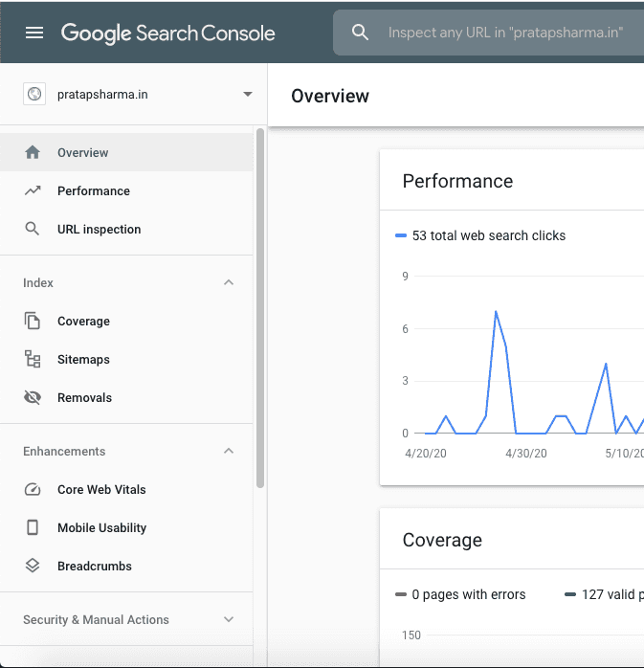The width and height of the screenshot is (644, 668).
Task: Click the Security & Manual Actions label
Action: click(x=96, y=619)
